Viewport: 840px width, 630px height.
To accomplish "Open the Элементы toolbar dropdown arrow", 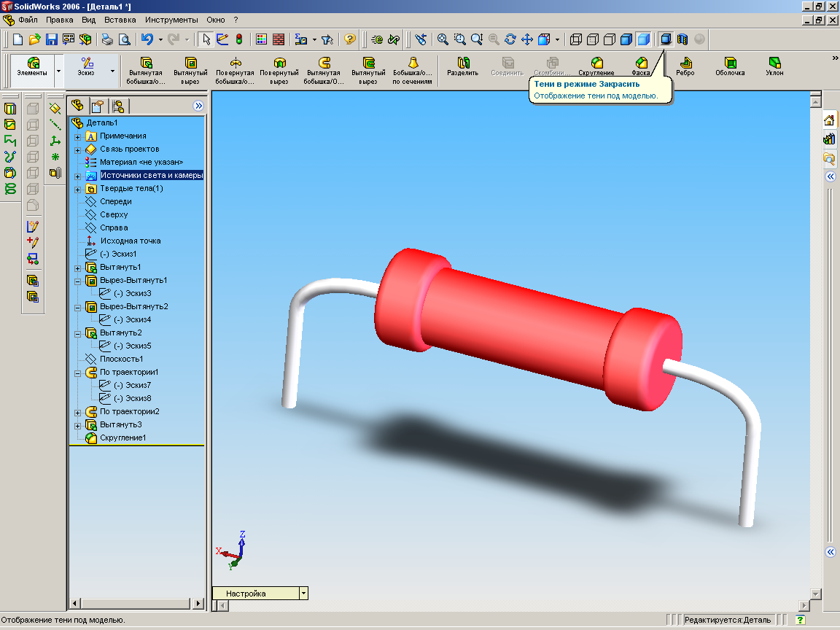I will point(58,71).
